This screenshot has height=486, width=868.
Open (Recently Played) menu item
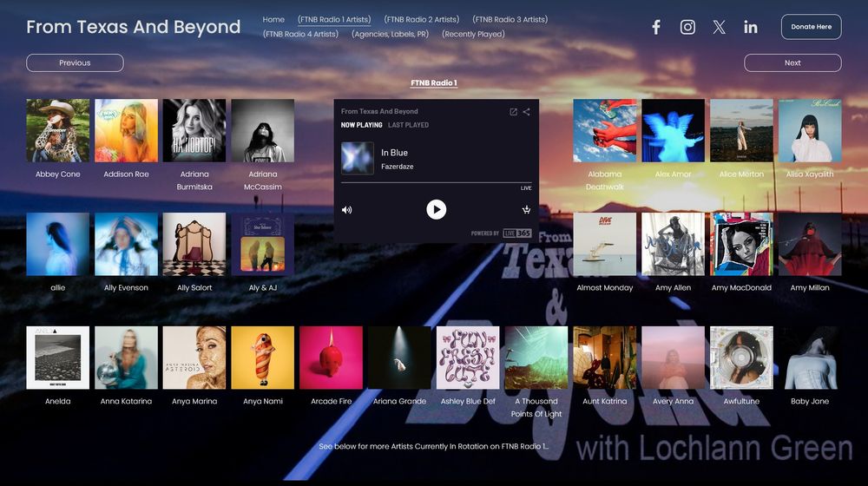(x=473, y=34)
